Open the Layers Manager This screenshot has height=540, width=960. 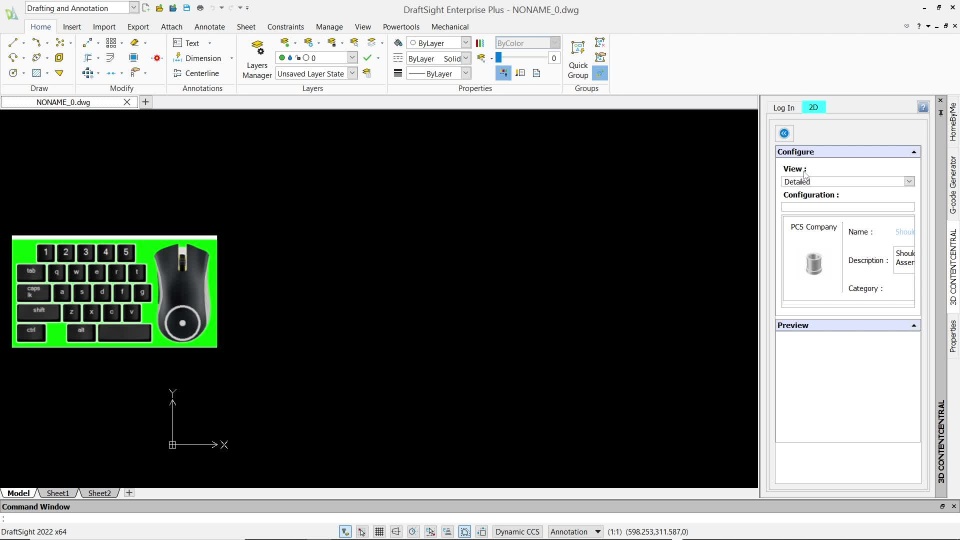[257, 59]
